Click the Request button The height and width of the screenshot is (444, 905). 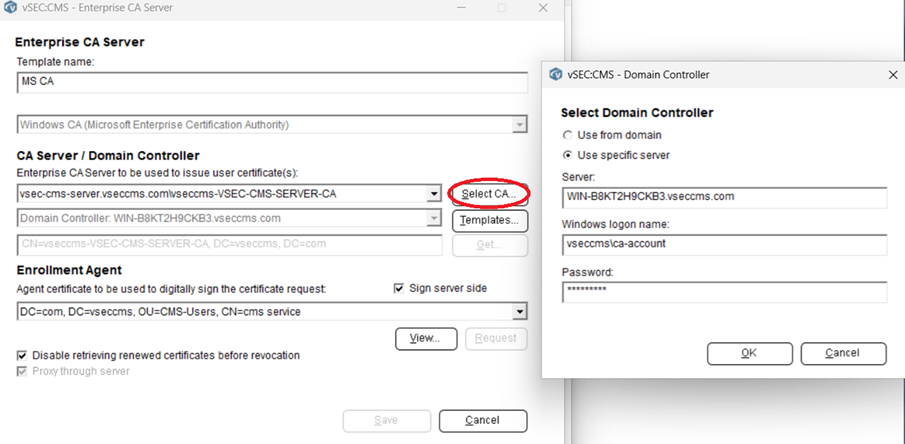pos(496,339)
